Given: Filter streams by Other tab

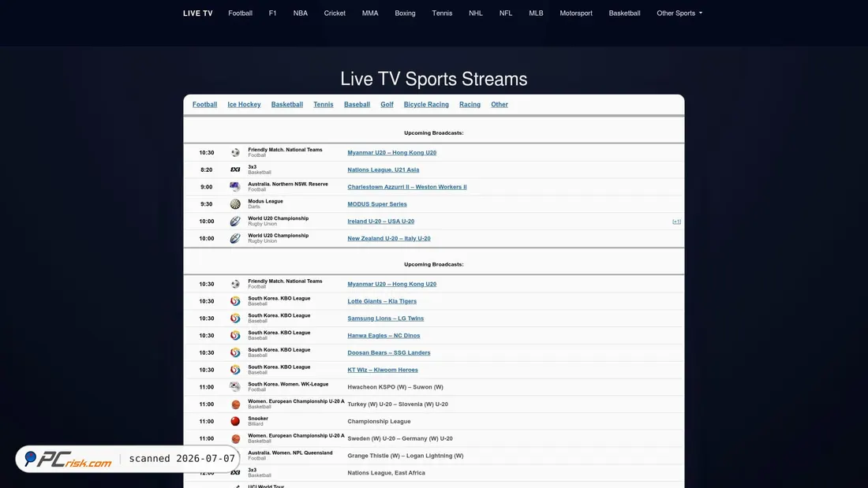Looking at the screenshot, I should click(x=499, y=105).
